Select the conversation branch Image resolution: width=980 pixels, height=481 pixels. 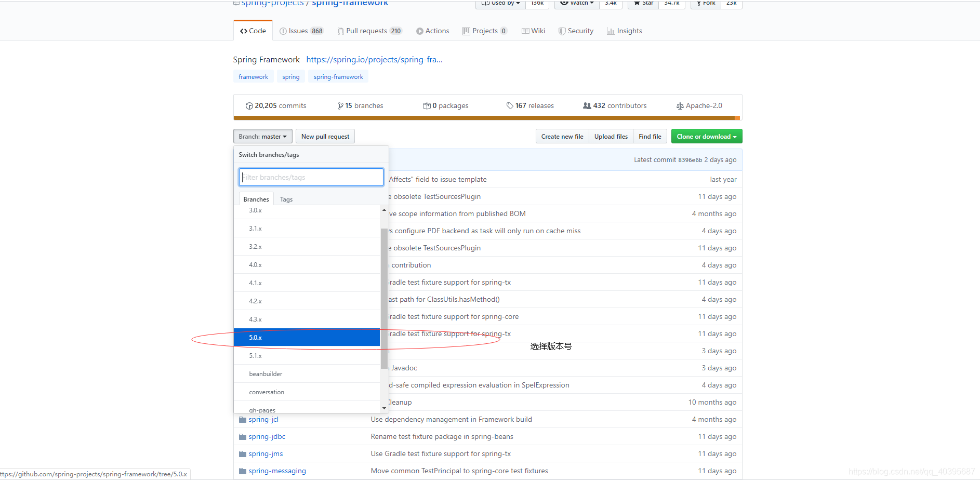tap(307, 392)
